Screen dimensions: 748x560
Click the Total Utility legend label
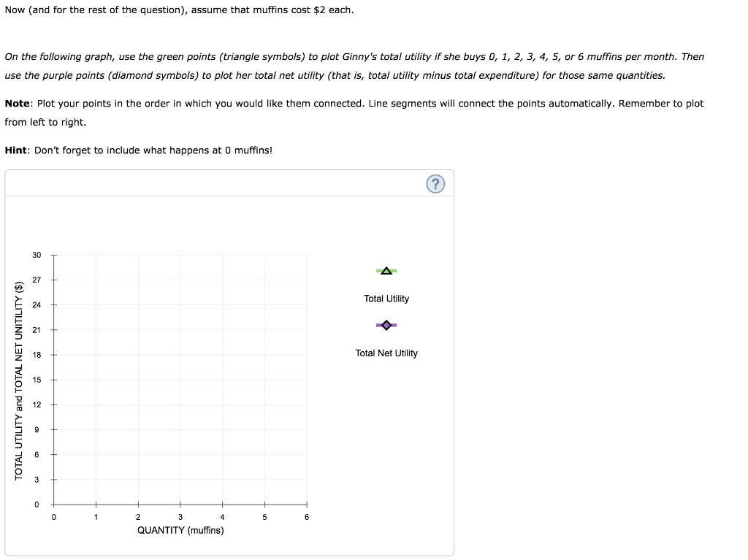click(386, 299)
